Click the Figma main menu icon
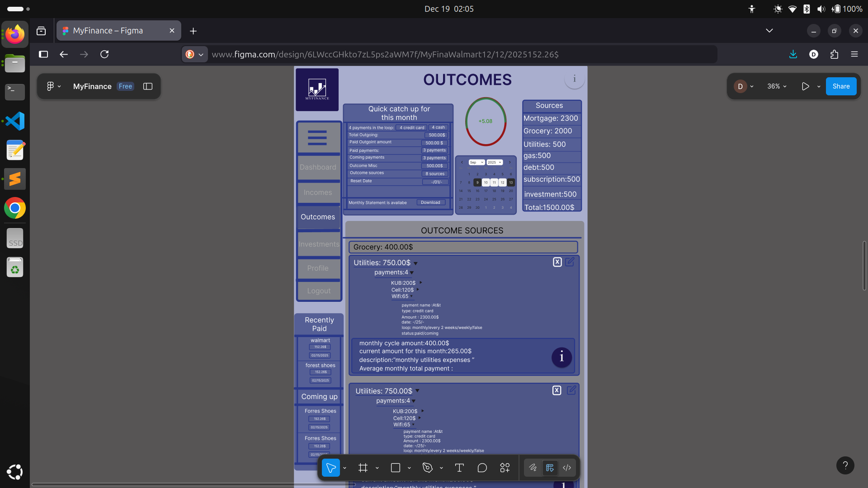This screenshot has height=488, width=868. click(51, 86)
